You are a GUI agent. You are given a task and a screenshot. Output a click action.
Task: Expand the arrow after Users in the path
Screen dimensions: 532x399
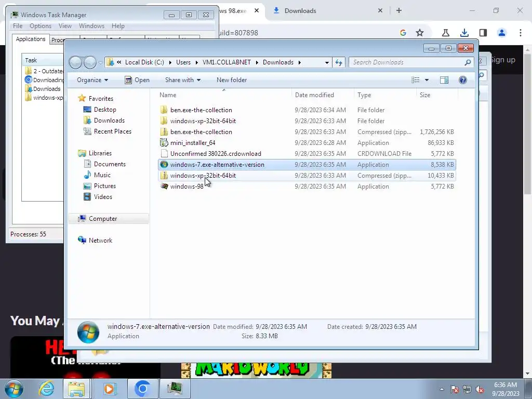click(x=196, y=62)
